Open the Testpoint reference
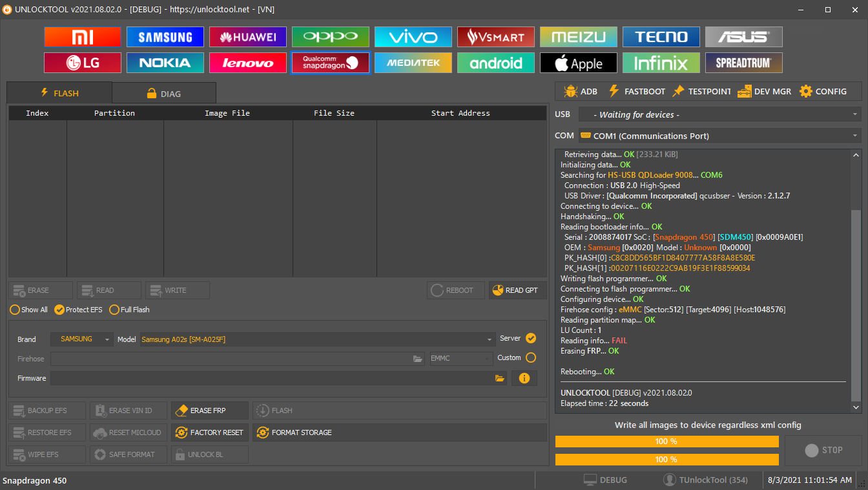Image resolution: width=868 pixels, height=490 pixels. coord(701,91)
